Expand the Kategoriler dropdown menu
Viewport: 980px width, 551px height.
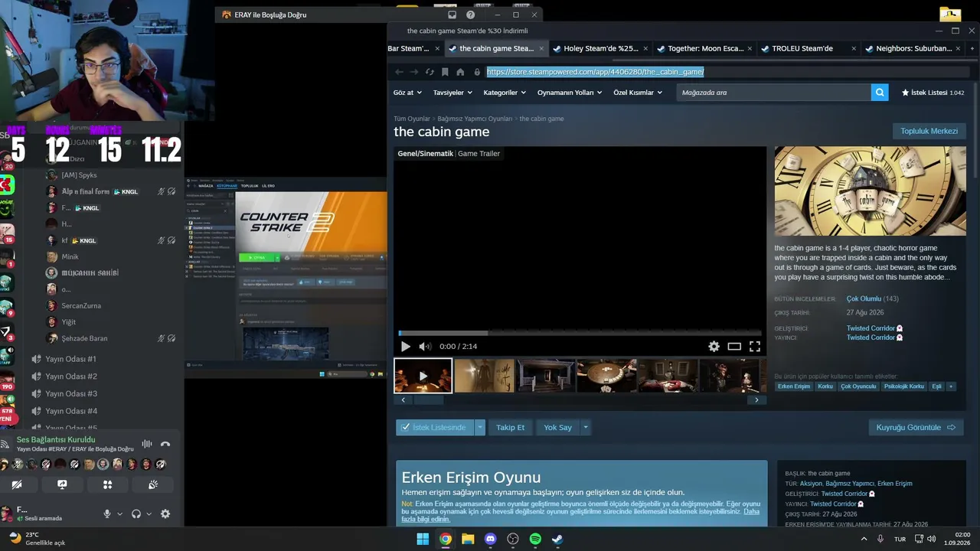pos(505,93)
